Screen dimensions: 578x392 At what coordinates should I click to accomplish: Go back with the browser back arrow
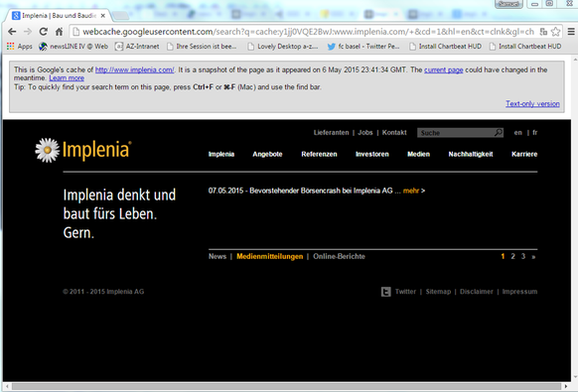click(12, 32)
